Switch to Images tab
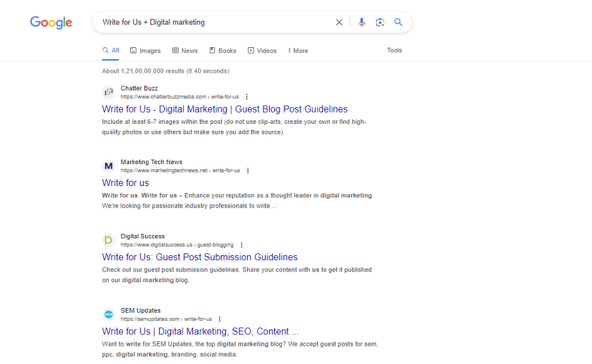 coord(145,50)
